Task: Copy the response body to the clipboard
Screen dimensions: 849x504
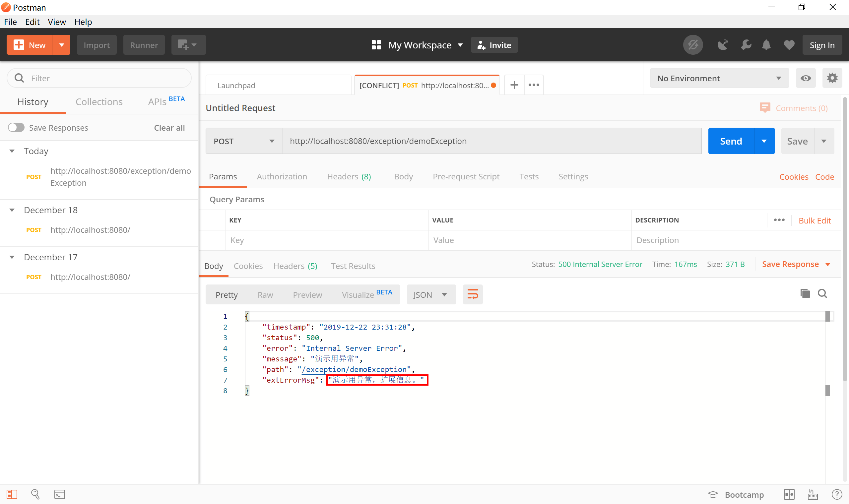Action: click(x=805, y=293)
